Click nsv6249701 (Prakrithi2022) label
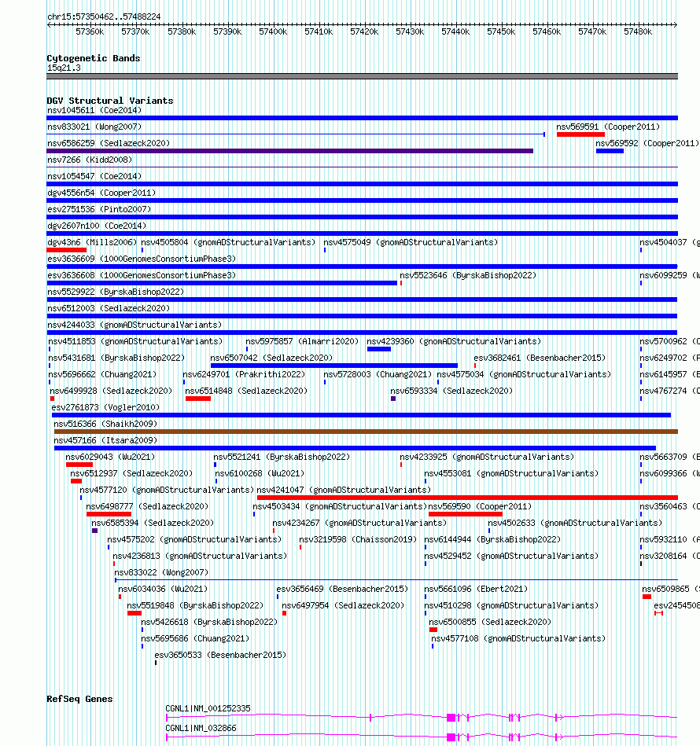Viewport: 700px width, 746px height. pos(244,374)
